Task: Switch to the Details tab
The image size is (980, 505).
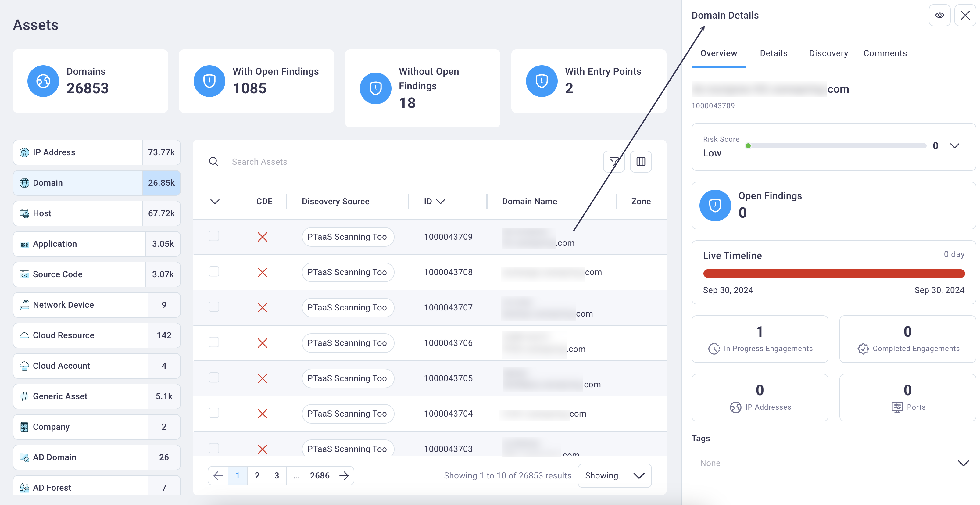Action: 773,53
